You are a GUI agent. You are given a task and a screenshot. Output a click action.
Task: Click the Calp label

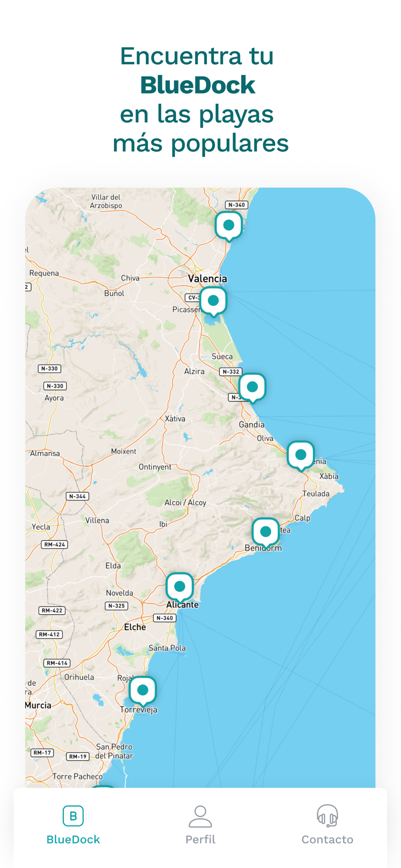click(302, 518)
